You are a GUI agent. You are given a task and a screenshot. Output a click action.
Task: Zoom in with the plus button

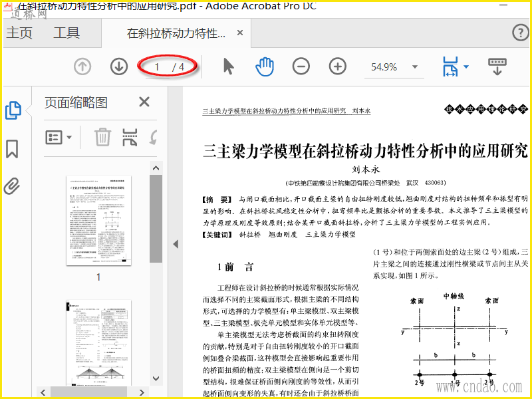[x=338, y=66]
